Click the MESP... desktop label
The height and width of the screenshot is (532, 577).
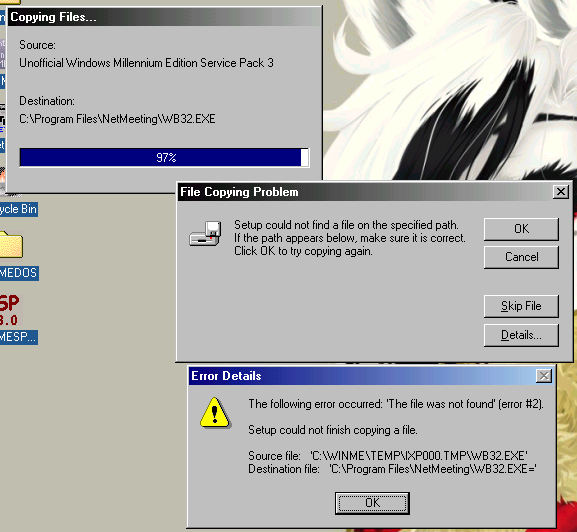[x=18, y=337]
